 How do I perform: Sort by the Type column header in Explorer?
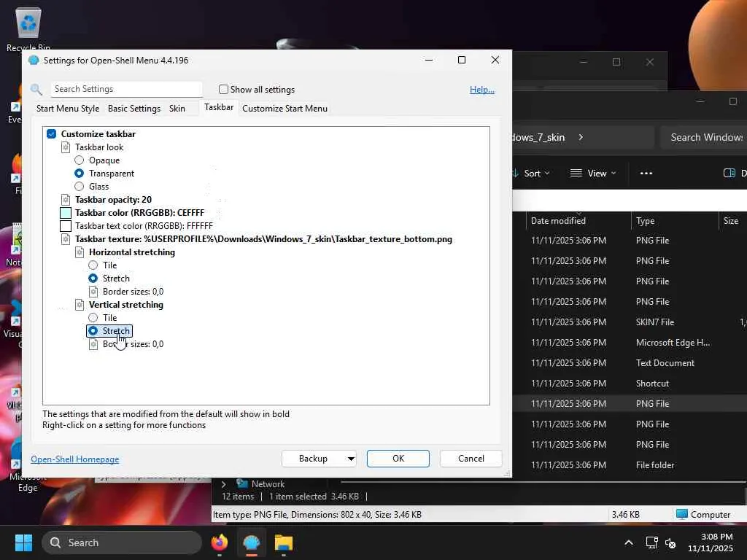point(646,221)
